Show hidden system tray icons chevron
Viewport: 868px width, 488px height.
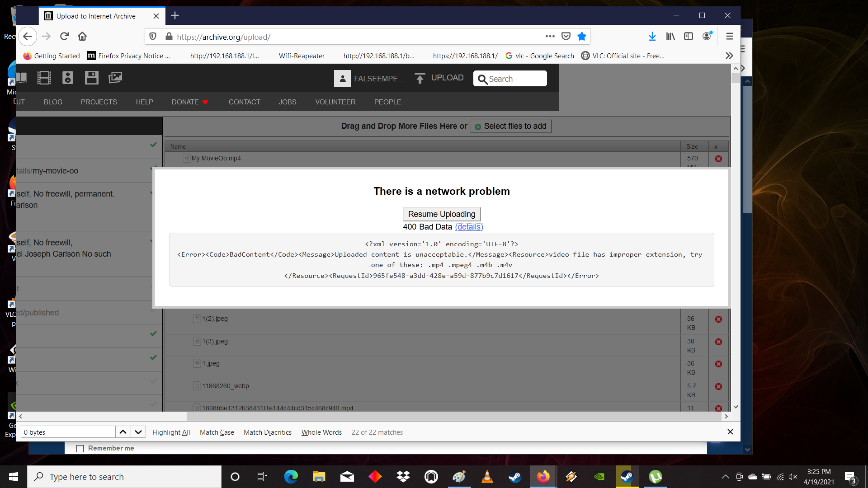point(725,477)
